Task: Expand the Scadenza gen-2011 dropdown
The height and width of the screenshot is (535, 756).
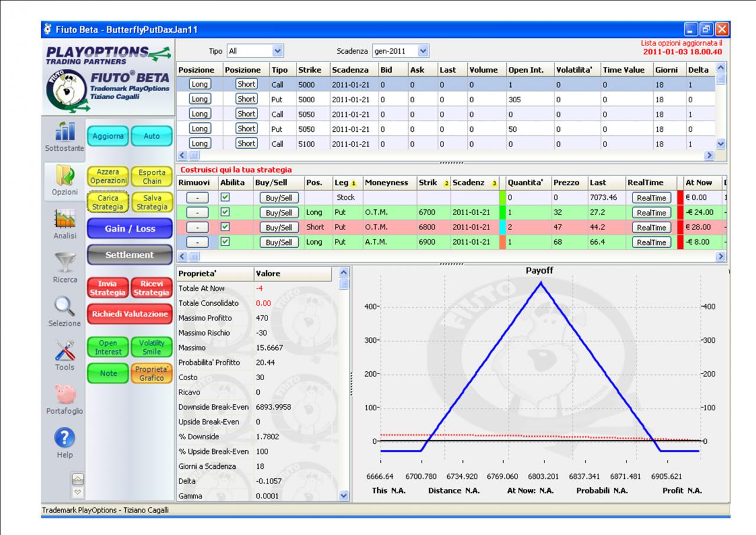Action: coord(400,51)
